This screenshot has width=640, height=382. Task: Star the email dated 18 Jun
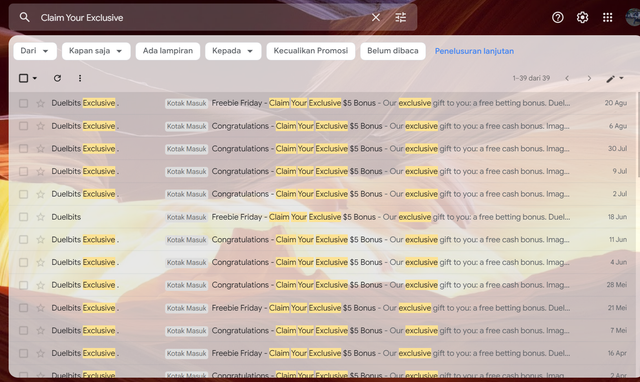[x=40, y=217]
